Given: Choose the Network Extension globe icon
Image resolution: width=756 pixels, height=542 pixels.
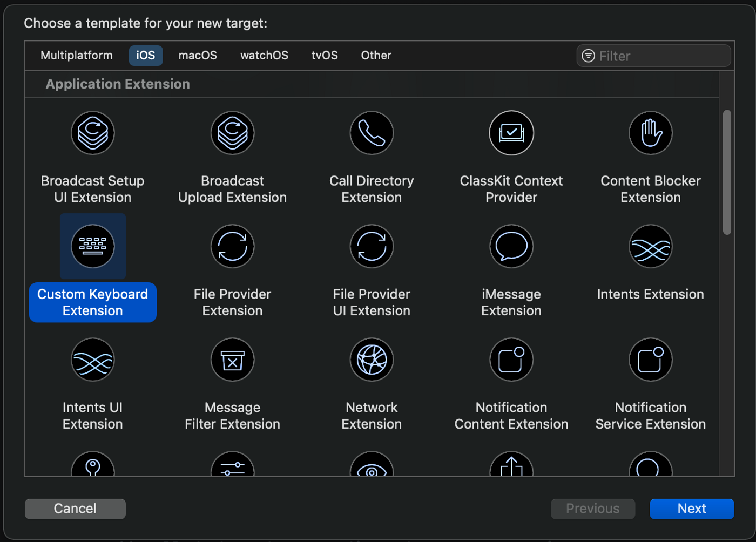Looking at the screenshot, I should pyautogui.click(x=372, y=360).
